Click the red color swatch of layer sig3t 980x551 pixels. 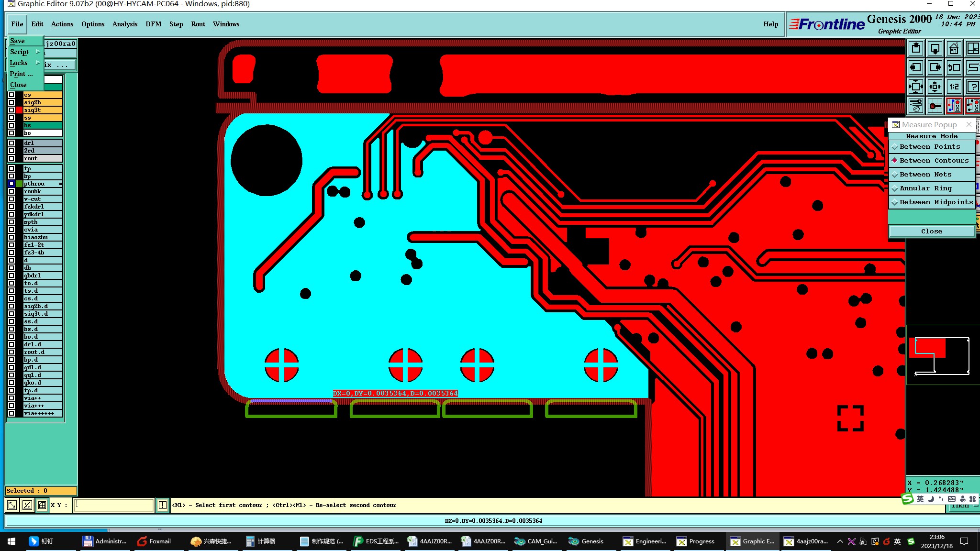tap(19, 110)
